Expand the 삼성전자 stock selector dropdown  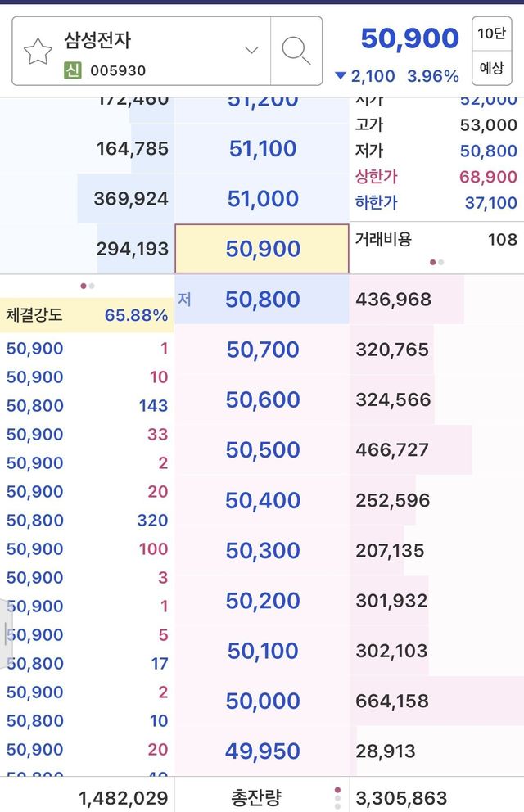(251, 51)
